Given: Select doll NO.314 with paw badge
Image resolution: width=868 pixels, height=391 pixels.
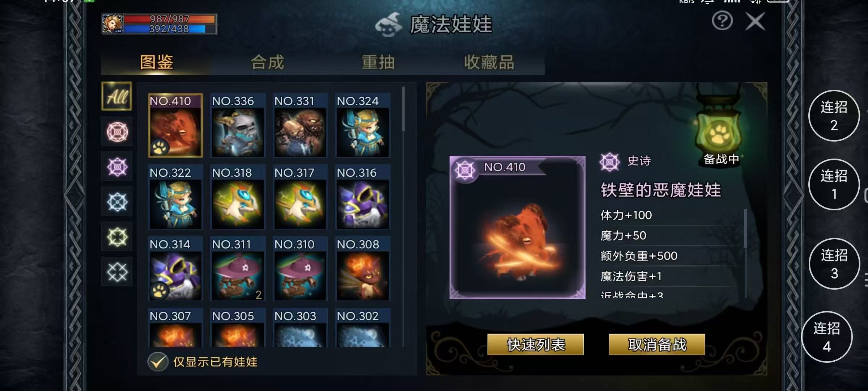Looking at the screenshot, I should click(x=175, y=269).
